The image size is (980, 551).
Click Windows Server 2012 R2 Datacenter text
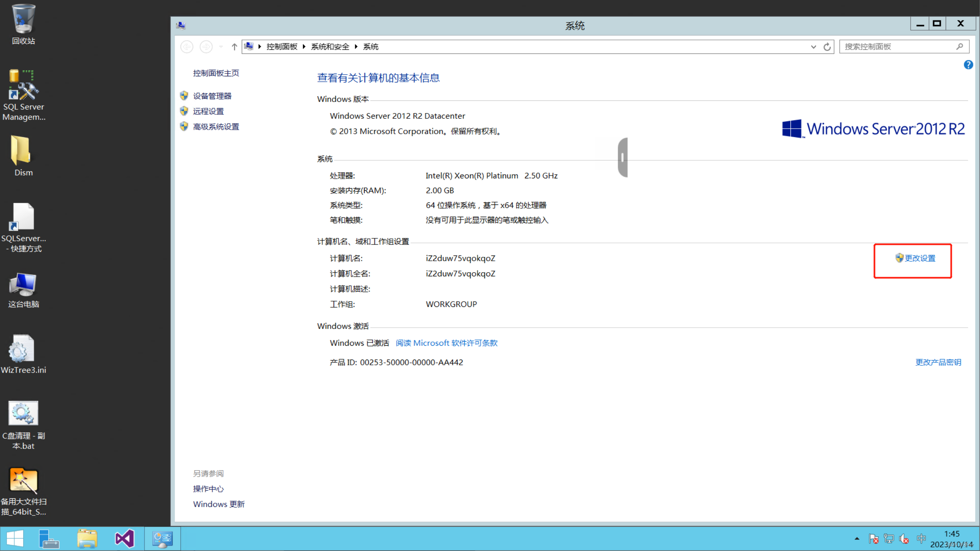coord(397,116)
